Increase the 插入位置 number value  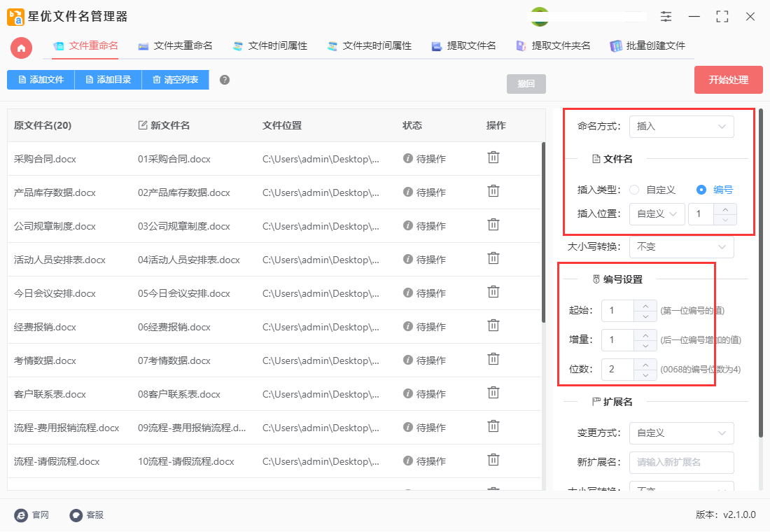(x=725, y=209)
